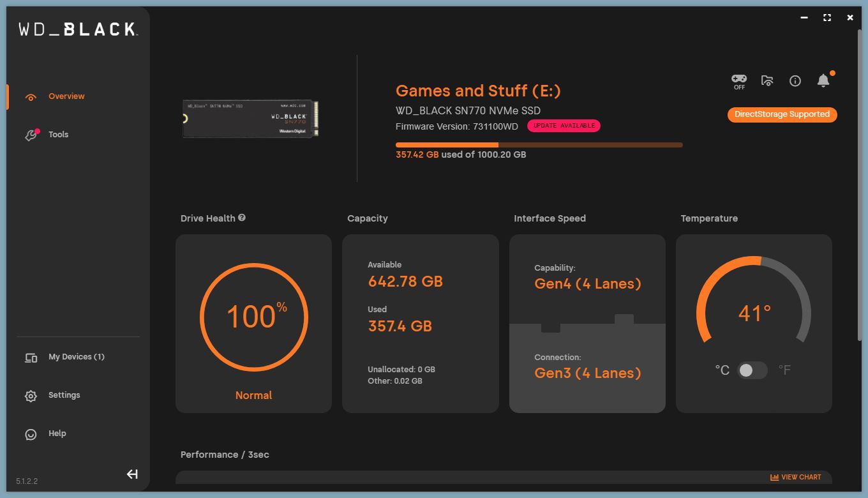Click the storage usage progress bar
868x498 pixels.
click(x=539, y=145)
